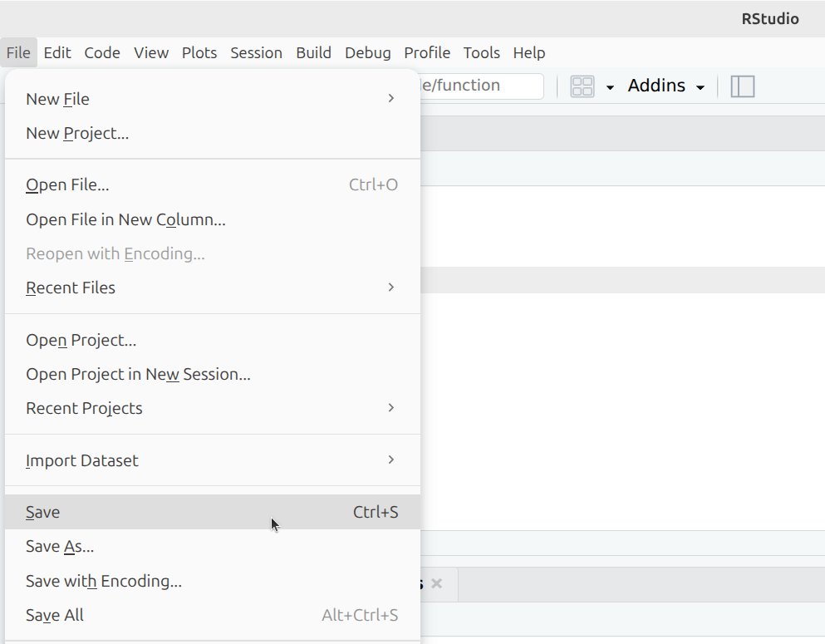Open the Tools menu
The height and width of the screenshot is (644, 825).
[x=481, y=52]
